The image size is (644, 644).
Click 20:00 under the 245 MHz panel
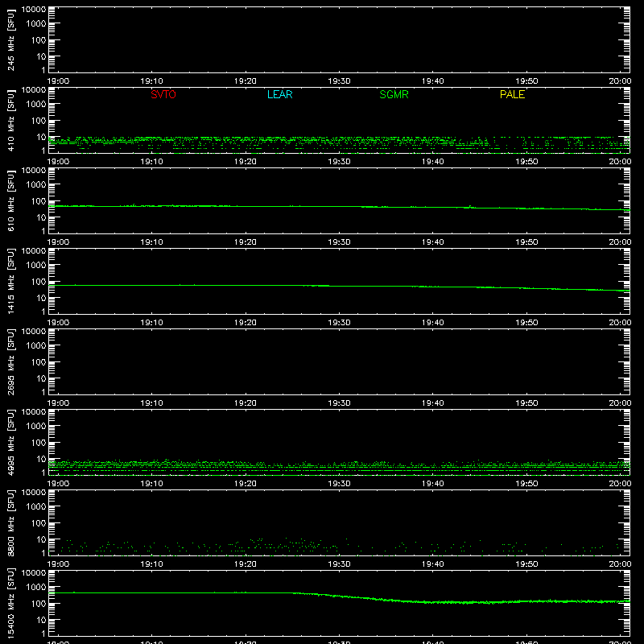[620, 81]
